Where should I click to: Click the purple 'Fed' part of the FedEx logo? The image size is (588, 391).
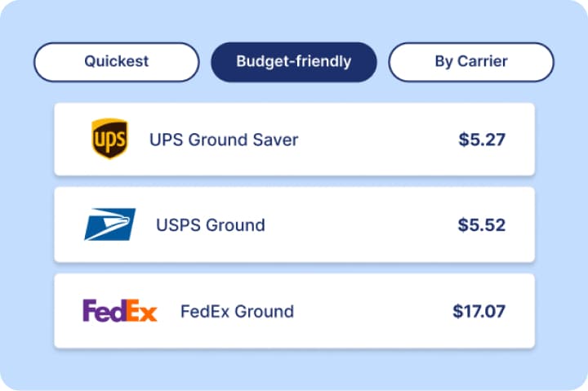[x=103, y=311]
